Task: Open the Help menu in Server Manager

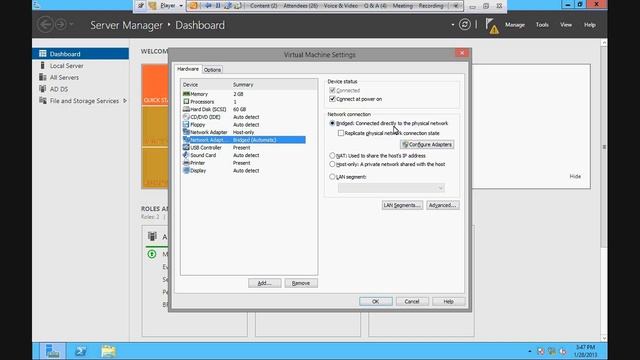Action: (589, 25)
